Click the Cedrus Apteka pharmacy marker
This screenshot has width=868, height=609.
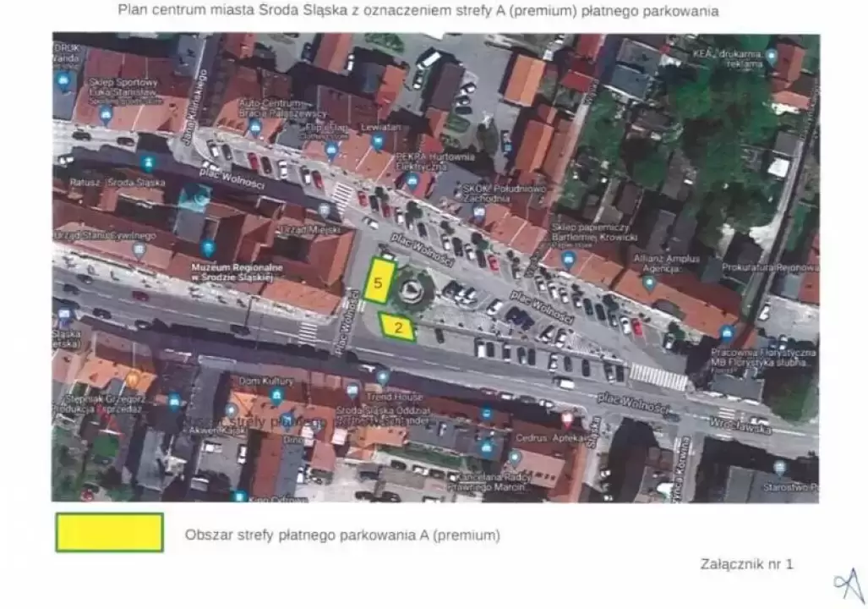pyautogui.click(x=566, y=419)
